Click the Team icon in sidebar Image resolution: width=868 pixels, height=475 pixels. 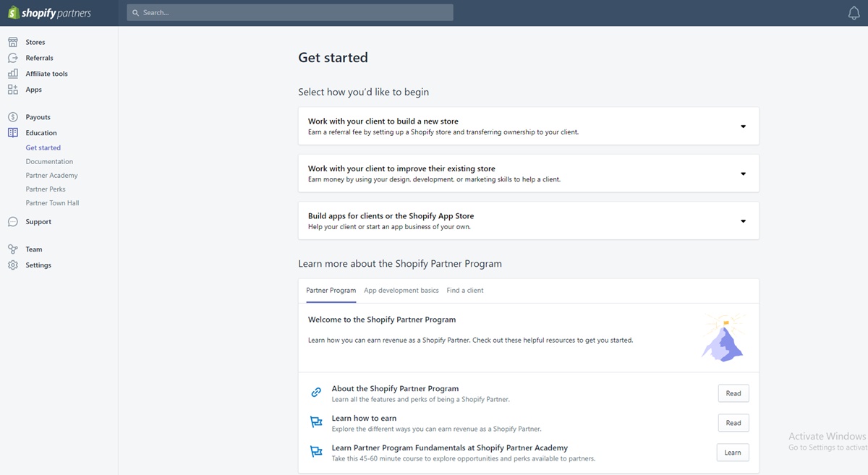coord(13,249)
